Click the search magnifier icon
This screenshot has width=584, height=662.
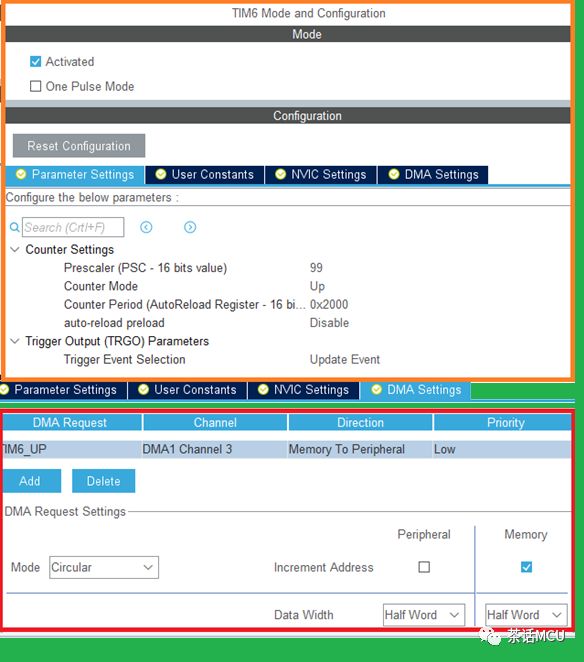(14, 227)
